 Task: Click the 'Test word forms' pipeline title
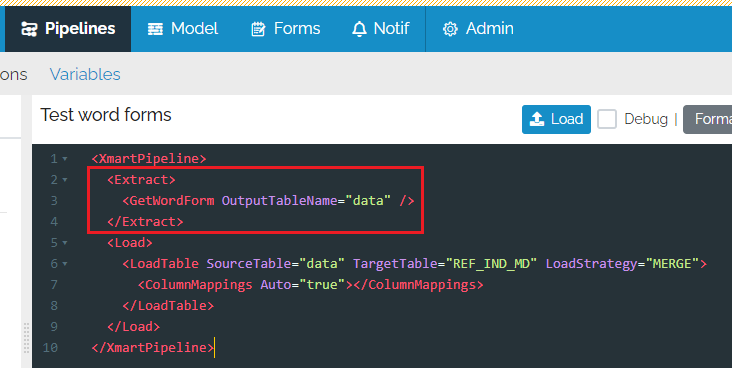coord(106,115)
